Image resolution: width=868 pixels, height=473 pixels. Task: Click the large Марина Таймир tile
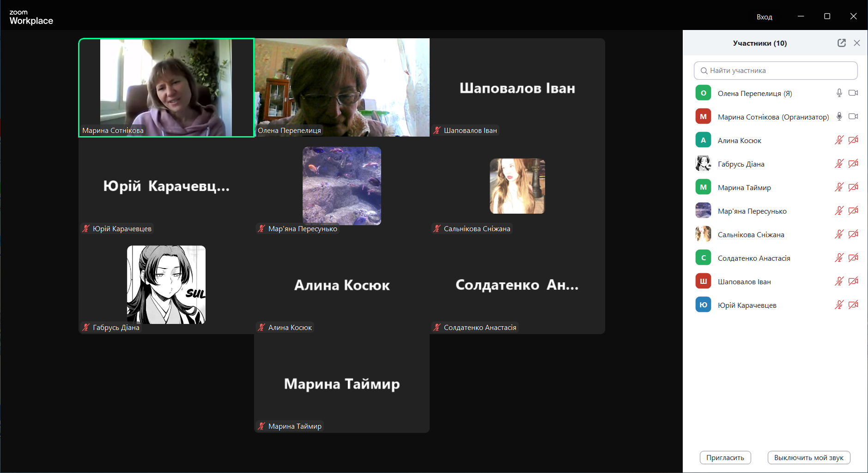342,383
